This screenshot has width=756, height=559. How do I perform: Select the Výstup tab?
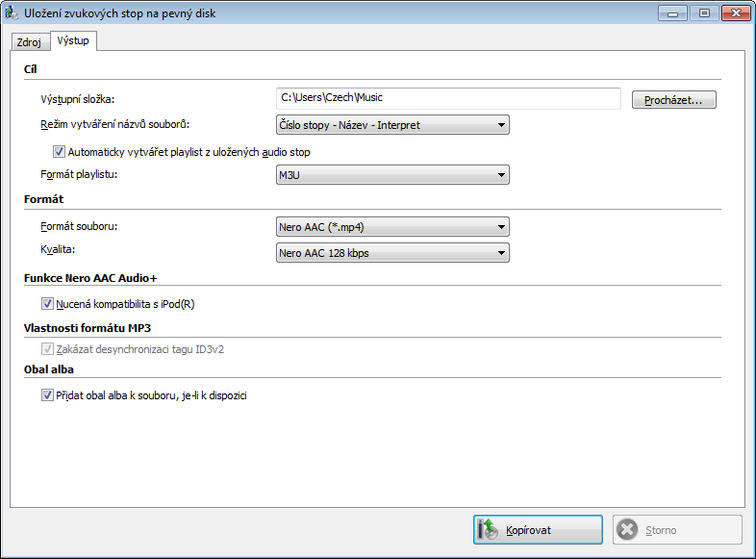(73, 41)
